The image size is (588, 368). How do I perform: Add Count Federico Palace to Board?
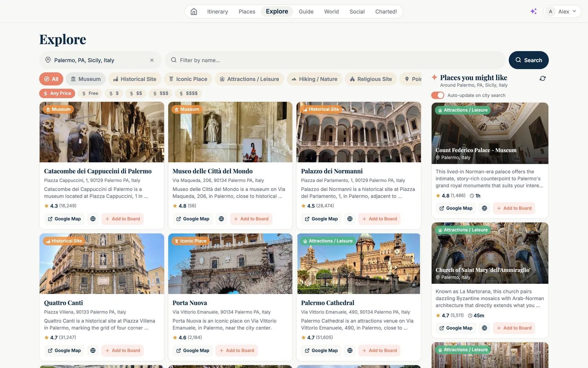tap(514, 208)
